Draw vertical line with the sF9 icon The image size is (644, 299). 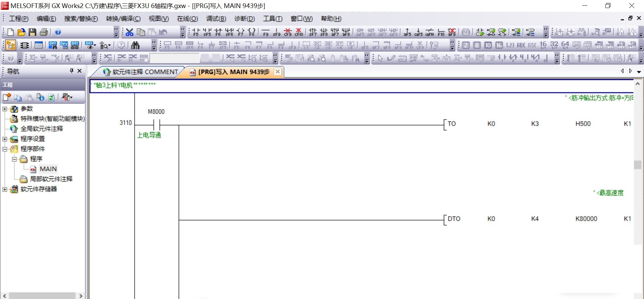tap(277, 32)
